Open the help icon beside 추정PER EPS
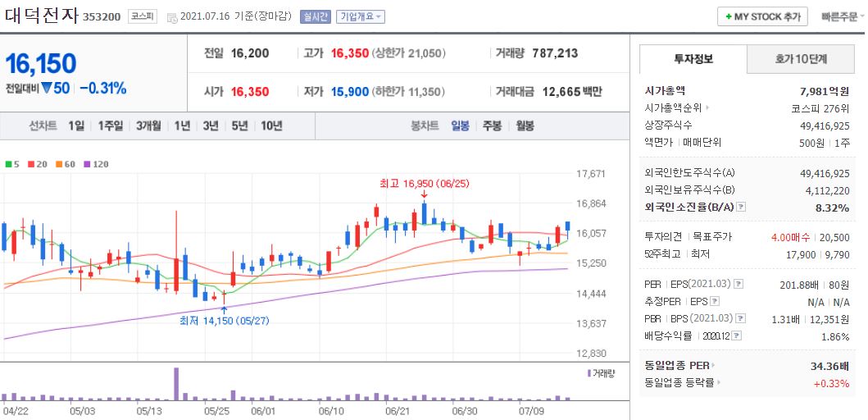This screenshot has height=420, width=868. (716, 301)
